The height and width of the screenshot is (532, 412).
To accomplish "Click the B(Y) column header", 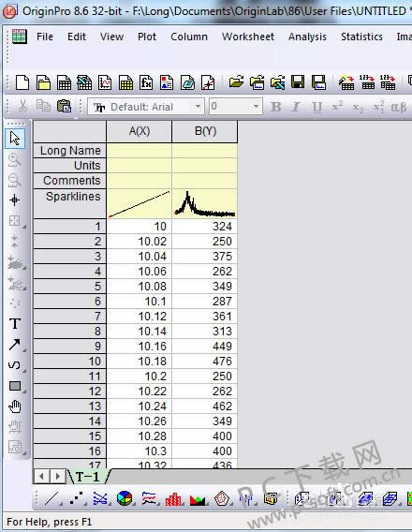I will point(205,131).
